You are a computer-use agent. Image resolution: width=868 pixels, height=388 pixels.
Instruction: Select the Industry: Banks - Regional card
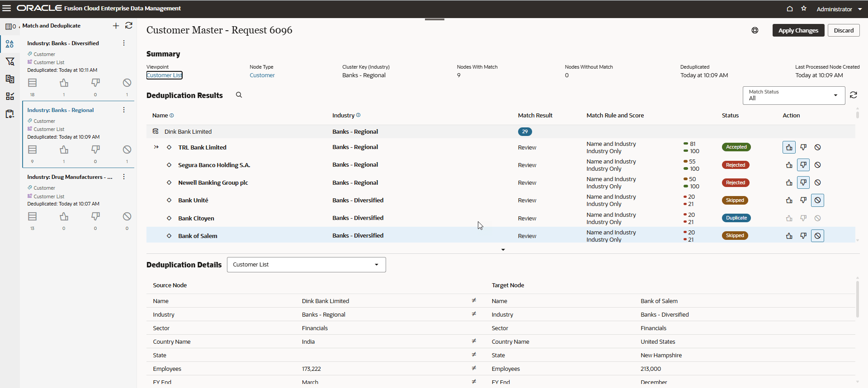click(x=79, y=135)
